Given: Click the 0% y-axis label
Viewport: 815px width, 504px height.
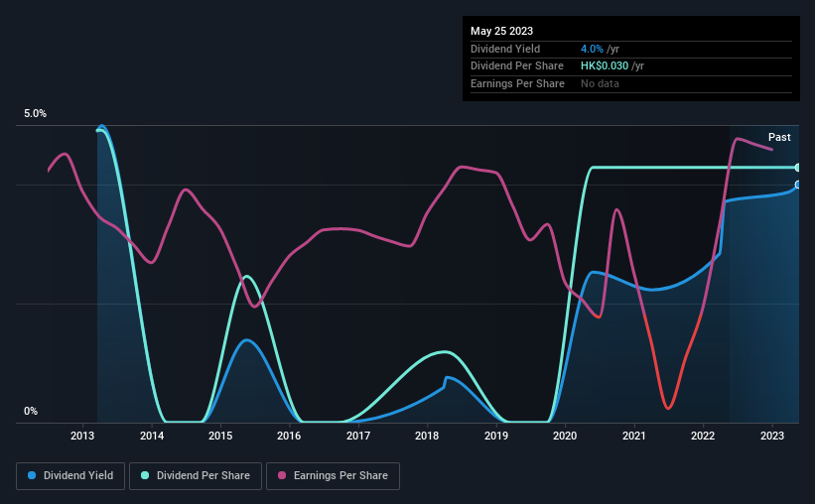Looking at the screenshot, I should pos(31,411).
